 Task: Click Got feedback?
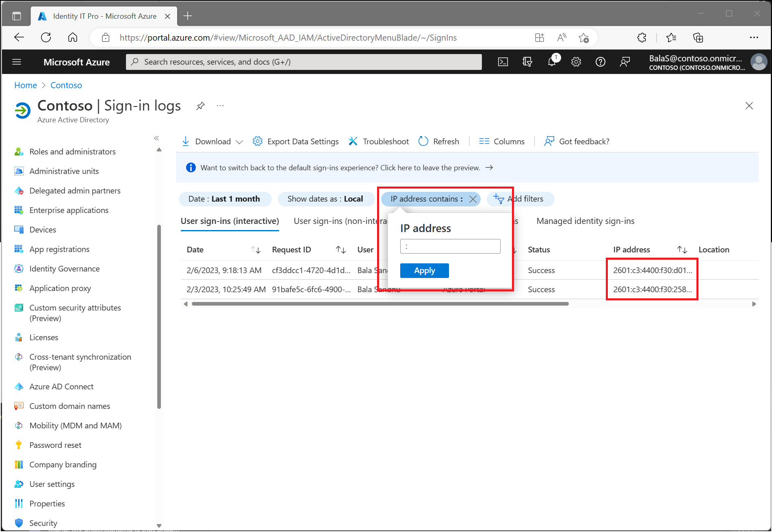click(x=577, y=141)
